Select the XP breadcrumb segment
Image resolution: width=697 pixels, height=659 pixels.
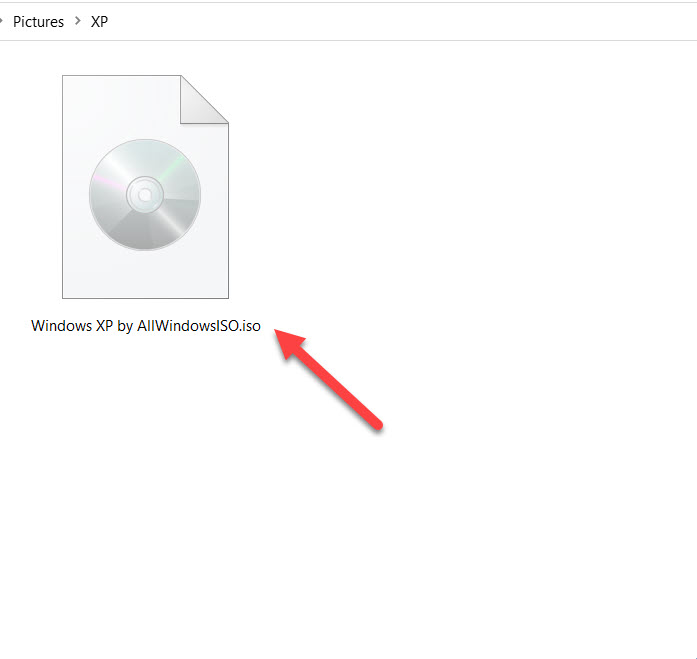(x=99, y=21)
